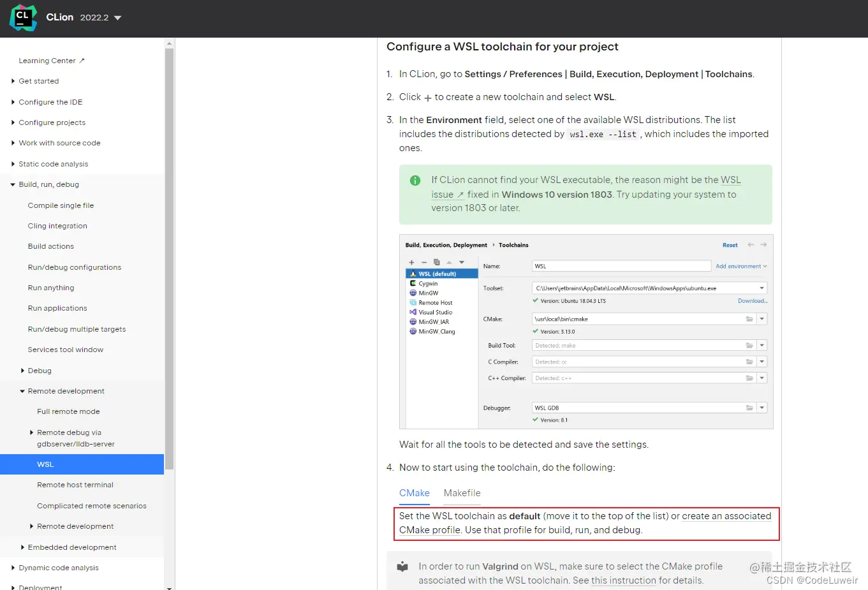Click the Name field containing WSL

coord(621,266)
